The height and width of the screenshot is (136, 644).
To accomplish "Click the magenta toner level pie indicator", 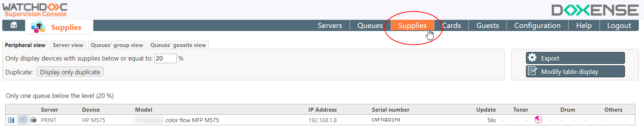I will [x=538, y=120].
